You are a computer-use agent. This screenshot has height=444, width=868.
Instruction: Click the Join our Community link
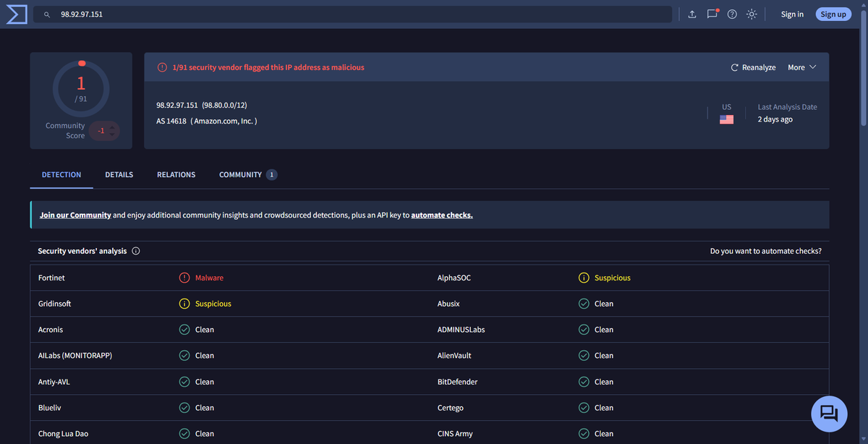(x=75, y=215)
